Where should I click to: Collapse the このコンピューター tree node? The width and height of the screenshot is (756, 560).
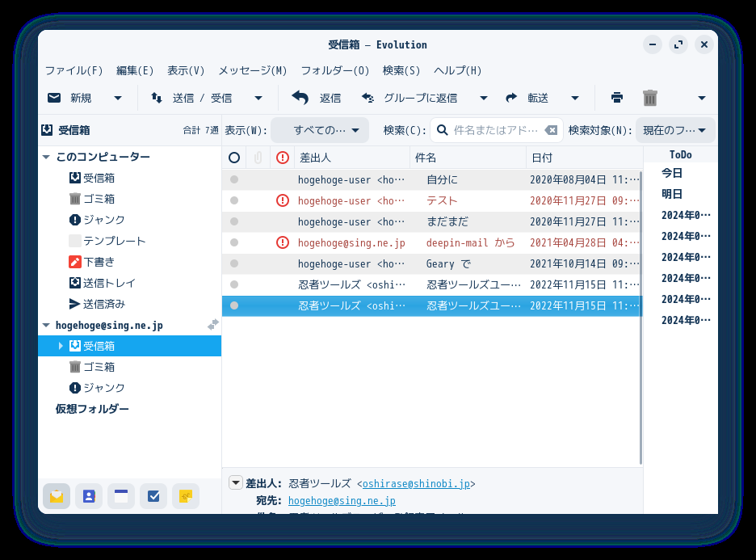click(x=46, y=158)
